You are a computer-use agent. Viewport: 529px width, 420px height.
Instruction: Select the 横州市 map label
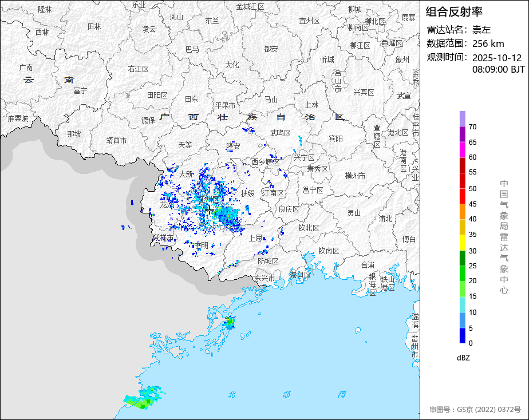pyautogui.click(x=355, y=176)
